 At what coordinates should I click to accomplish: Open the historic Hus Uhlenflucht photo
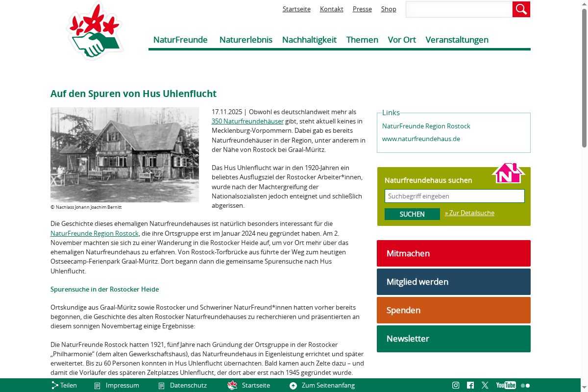coord(124,155)
